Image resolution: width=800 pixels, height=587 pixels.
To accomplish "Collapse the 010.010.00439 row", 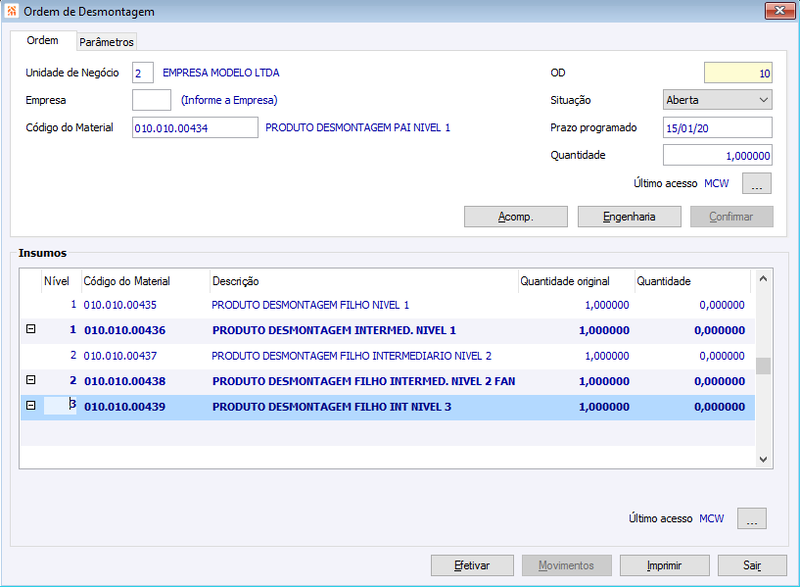I will [x=31, y=405].
